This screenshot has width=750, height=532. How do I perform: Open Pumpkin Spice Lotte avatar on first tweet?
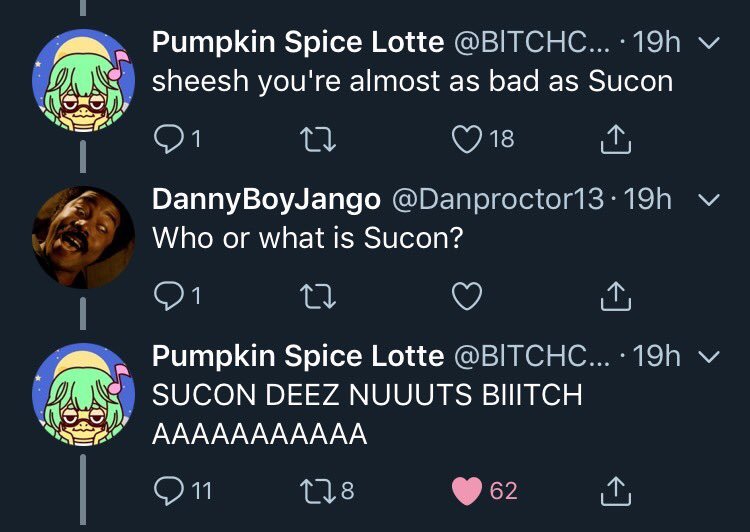click(83, 79)
